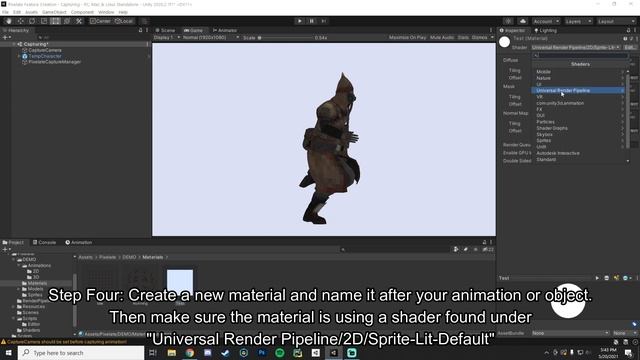Open the custom editor tools icon
This screenshot has height=360, width=640.
(79, 21)
